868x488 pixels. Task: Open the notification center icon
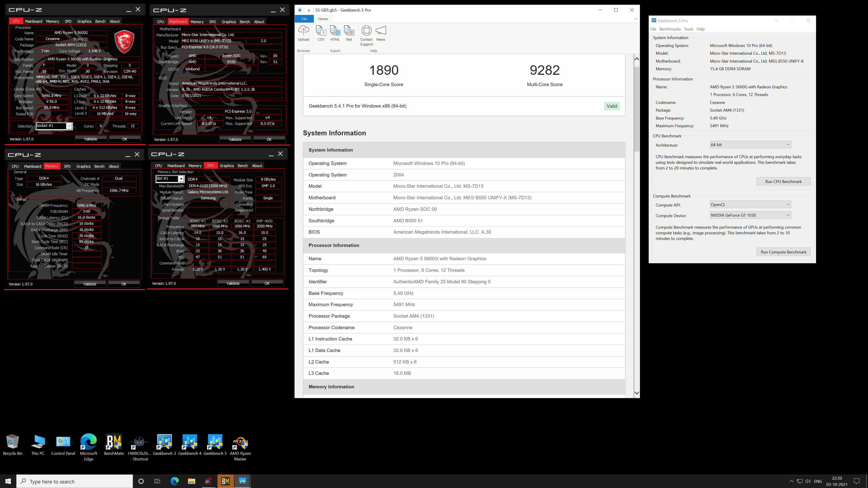click(x=857, y=481)
